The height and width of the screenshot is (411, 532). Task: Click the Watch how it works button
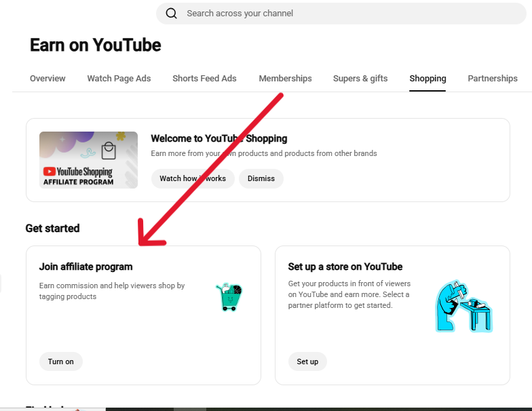193,178
